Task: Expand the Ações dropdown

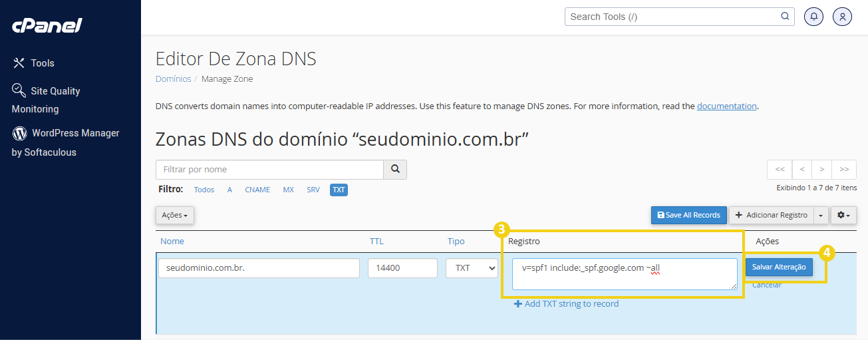Action: [175, 216]
